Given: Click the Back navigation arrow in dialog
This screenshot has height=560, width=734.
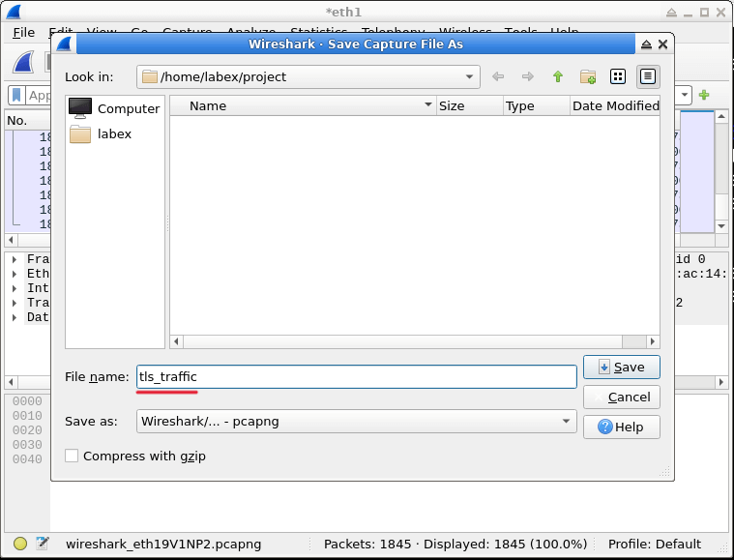Looking at the screenshot, I should [497, 76].
